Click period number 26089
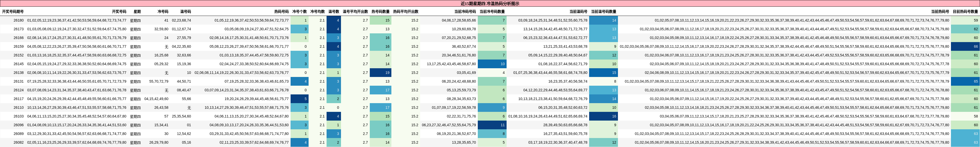Image resolution: width=980 pixels, height=147 pixels. [x=18, y=134]
